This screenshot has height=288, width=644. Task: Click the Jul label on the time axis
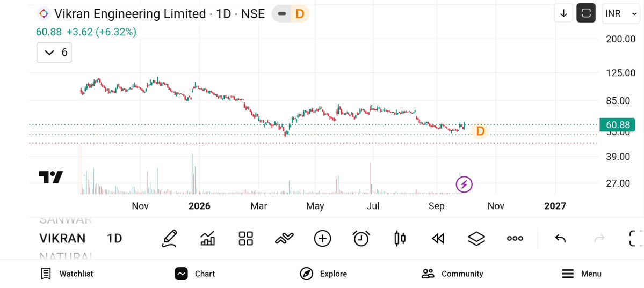373,206
